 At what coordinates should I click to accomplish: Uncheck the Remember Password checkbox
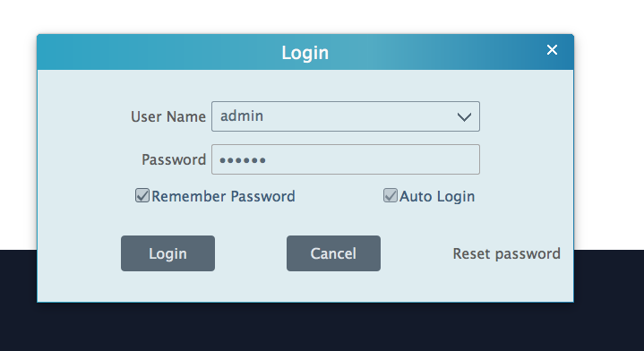(142, 195)
